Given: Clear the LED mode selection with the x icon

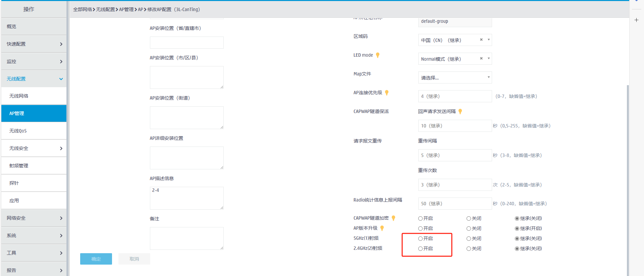Looking at the screenshot, I should (x=481, y=58).
